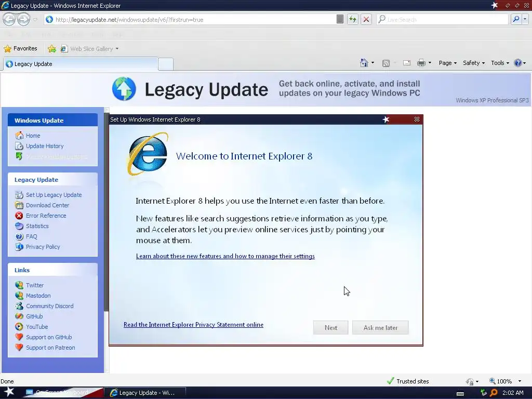Click the address bar URL field
The height and width of the screenshot is (399, 532).
[x=190, y=20]
